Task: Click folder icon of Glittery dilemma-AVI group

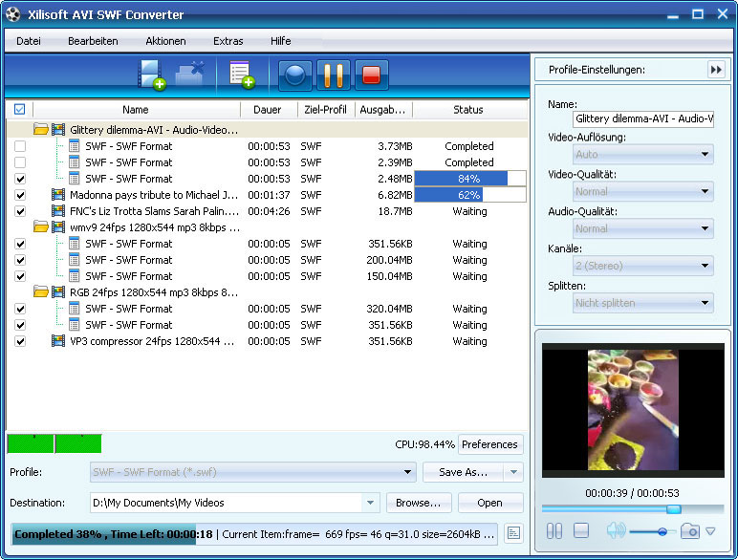Action: pyautogui.click(x=41, y=129)
